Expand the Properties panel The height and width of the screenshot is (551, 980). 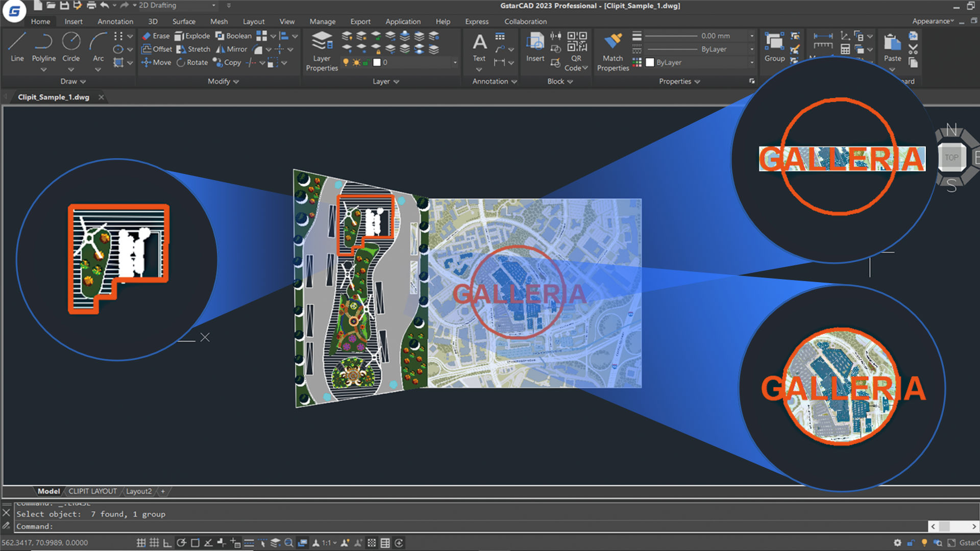click(679, 81)
